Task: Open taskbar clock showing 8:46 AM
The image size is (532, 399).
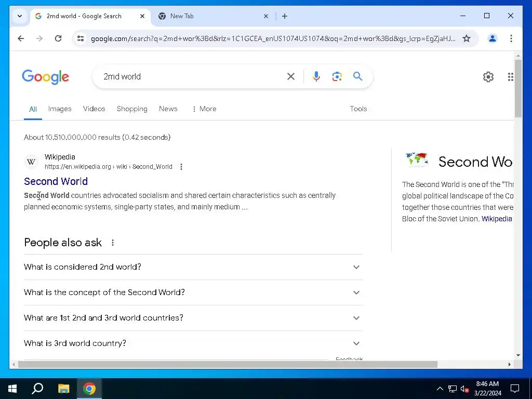Action: (x=487, y=389)
